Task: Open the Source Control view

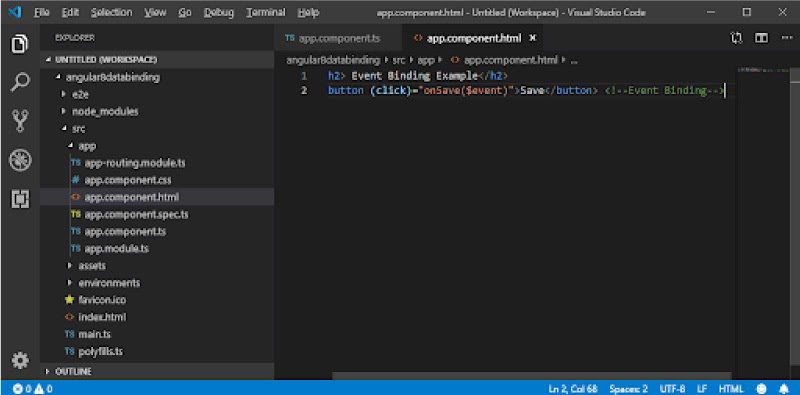Action: 20,121
